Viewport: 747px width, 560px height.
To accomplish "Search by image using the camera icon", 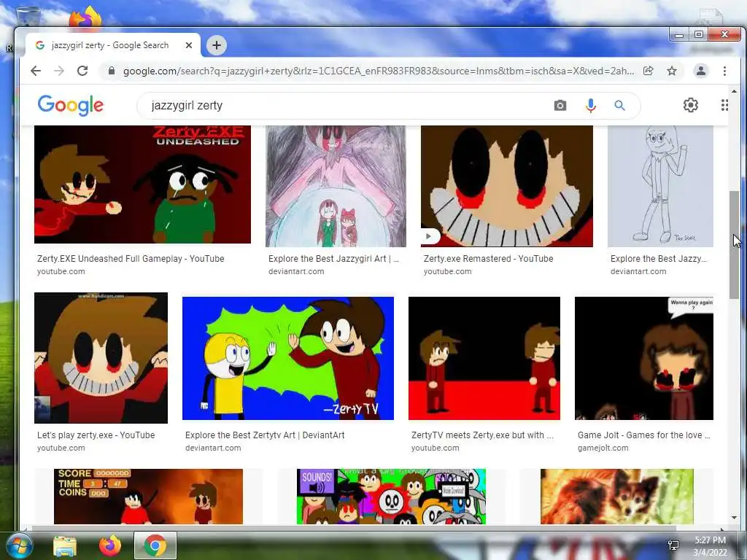I will tap(560, 105).
